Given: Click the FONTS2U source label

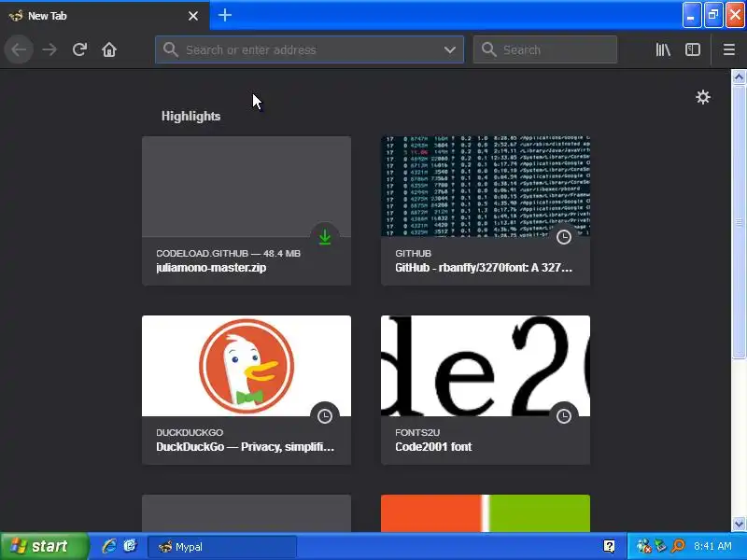Looking at the screenshot, I should (x=417, y=432).
